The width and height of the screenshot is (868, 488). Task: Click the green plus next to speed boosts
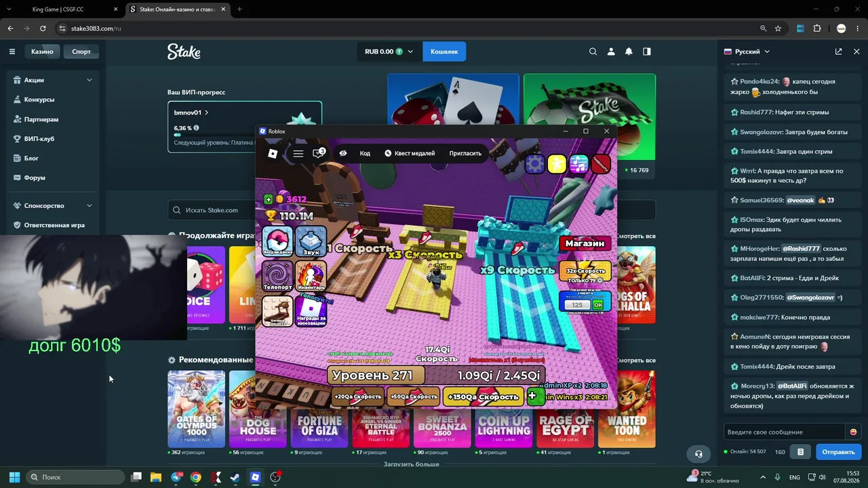point(535,396)
